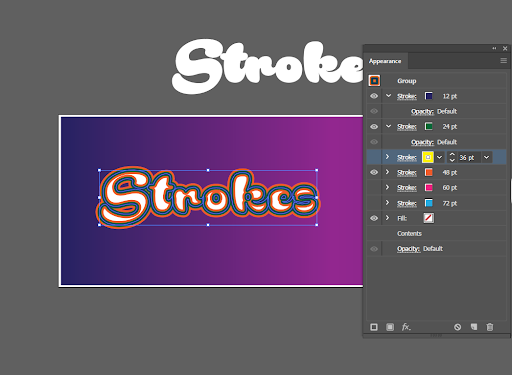Viewport: 512px width, 375px height.
Task: Click the white Strokes text above artboard
Action: 267,66
